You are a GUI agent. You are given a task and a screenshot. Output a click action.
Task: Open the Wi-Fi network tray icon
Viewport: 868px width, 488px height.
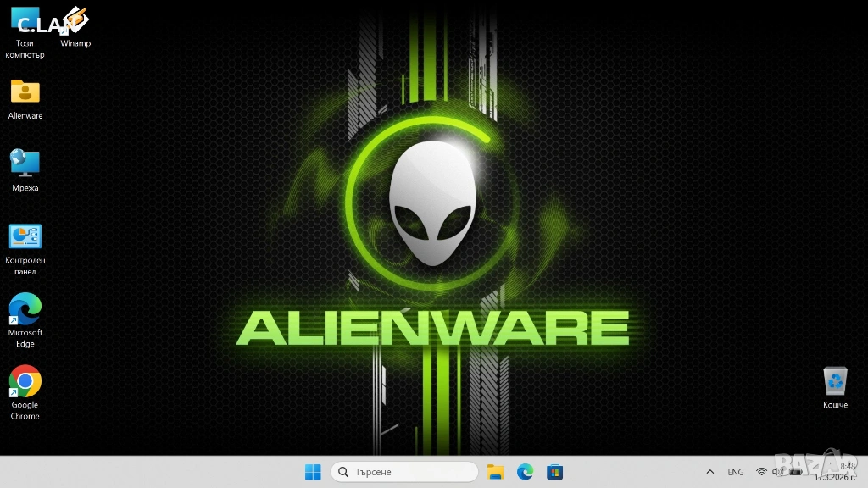pos(761,472)
